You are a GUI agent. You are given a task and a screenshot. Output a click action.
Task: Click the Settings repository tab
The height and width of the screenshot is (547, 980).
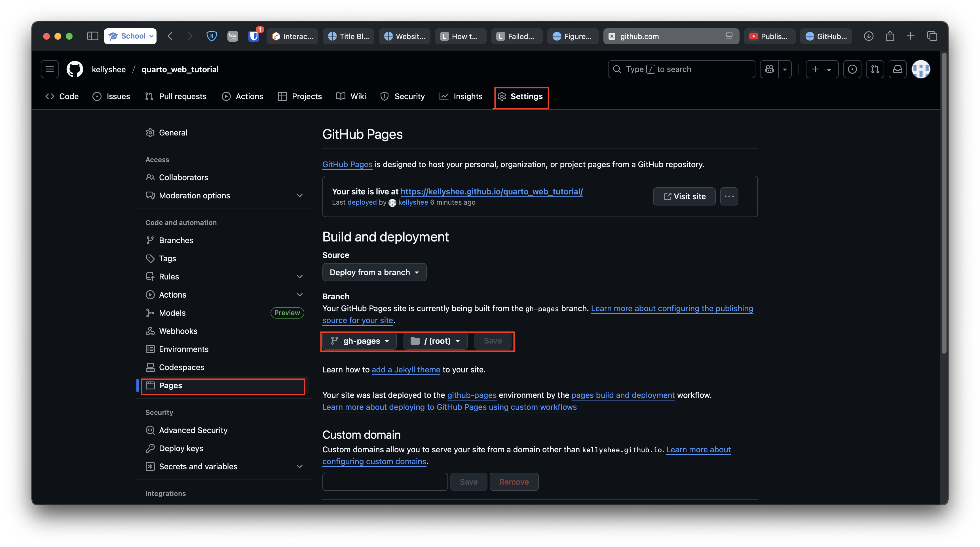tap(520, 96)
